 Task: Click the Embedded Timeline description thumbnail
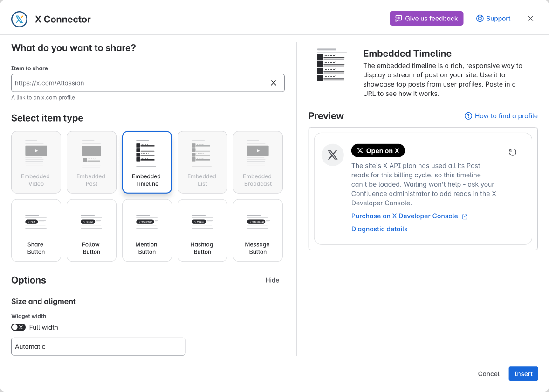331,65
